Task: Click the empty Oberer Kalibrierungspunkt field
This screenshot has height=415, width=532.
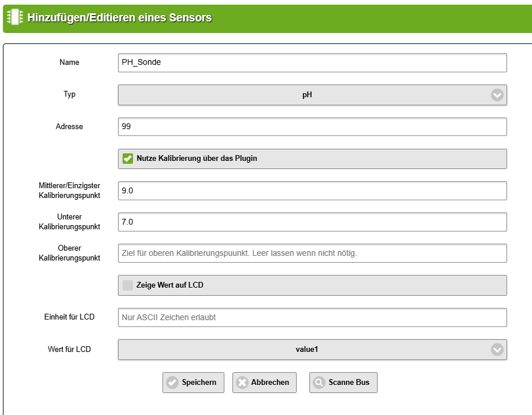Action: [312, 253]
